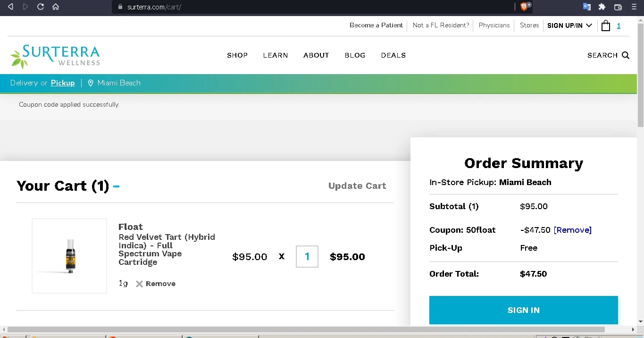Click the Red Velvet Tart product name
The image size is (644, 338).
(167, 249)
